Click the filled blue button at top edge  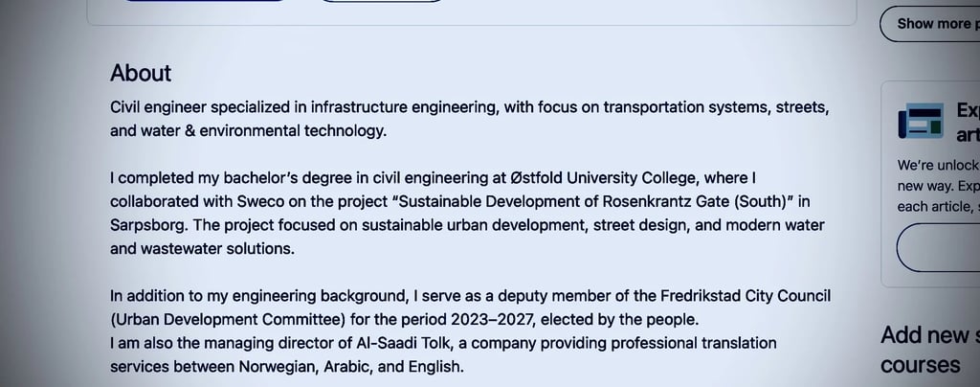point(206,1)
